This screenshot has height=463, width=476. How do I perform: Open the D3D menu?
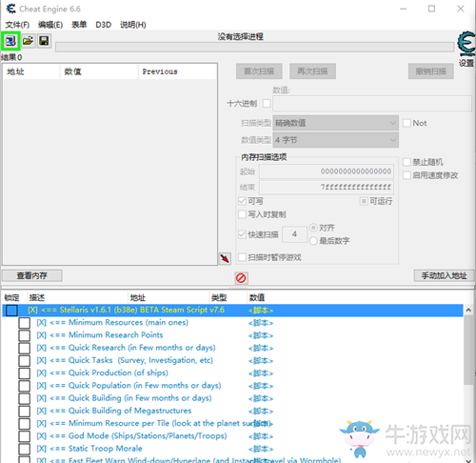(x=104, y=25)
